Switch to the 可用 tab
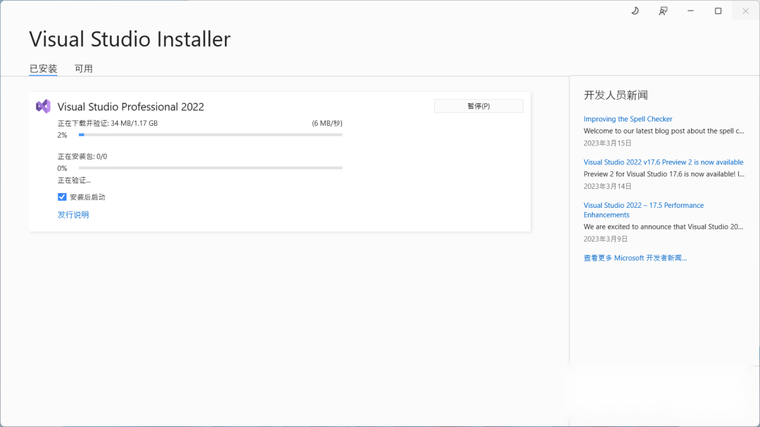760x427 pixels. (x=83, y=69)
